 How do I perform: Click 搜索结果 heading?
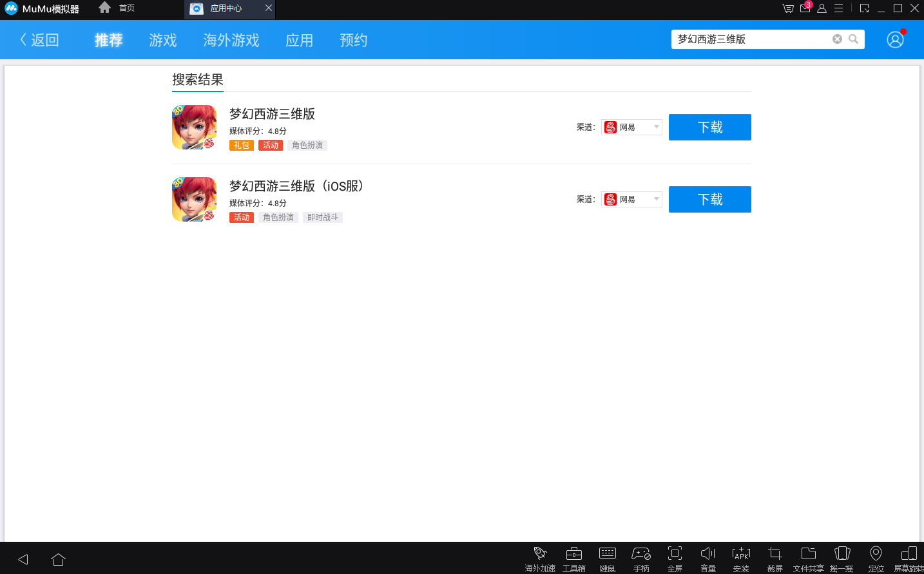coord(198,80)
